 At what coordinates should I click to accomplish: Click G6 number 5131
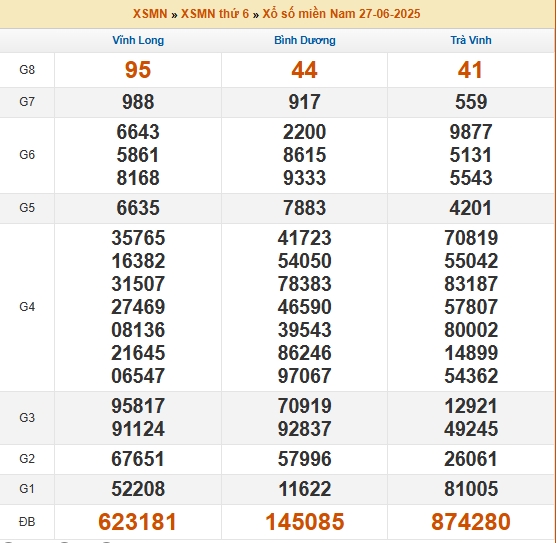click(471, 155)
